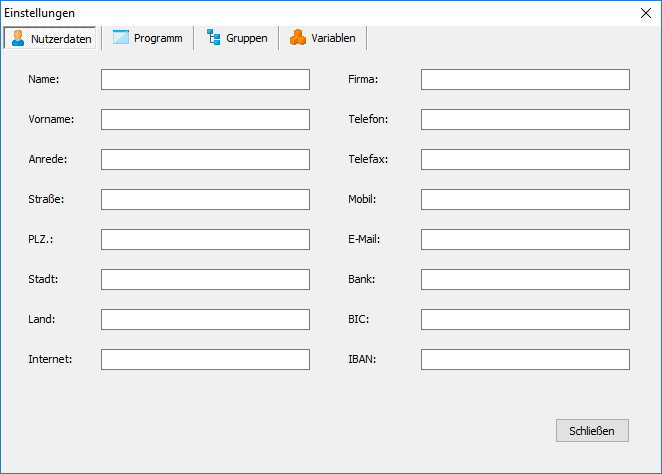
Task: Click the Variablen tab cubes icon
Action: pyautogui.click(x=297, y=38)
